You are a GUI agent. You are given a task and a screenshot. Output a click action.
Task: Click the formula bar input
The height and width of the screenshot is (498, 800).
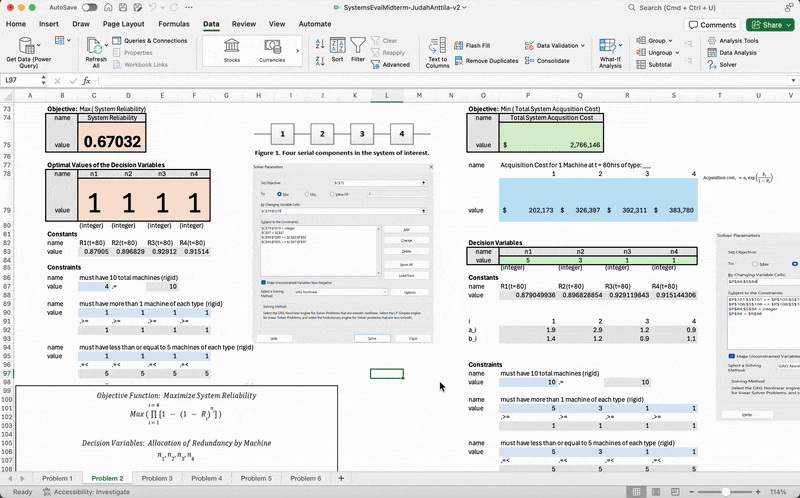(x=443, y=81)
